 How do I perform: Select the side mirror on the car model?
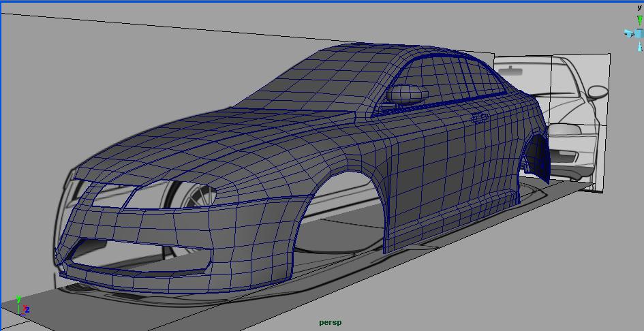[407, 94]
